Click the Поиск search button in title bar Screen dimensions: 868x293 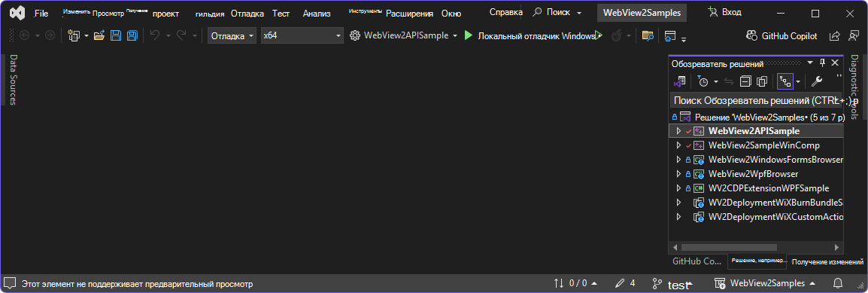[x=557, y=12]
